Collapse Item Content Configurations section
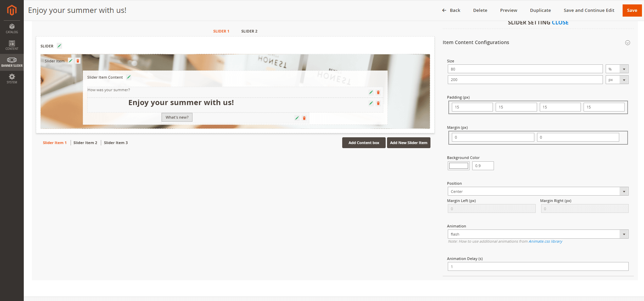The width and height of the screenshot is (644, 301). pyautogui.click(x=628, y=43)
